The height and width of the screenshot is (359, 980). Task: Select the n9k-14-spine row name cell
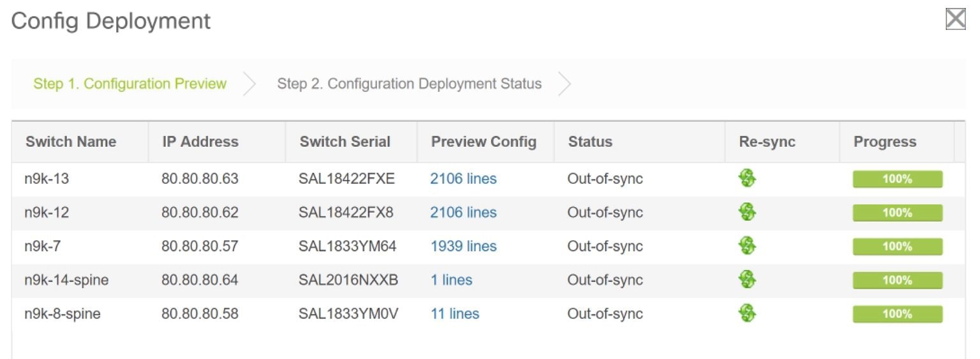click(x=66, y=280)
